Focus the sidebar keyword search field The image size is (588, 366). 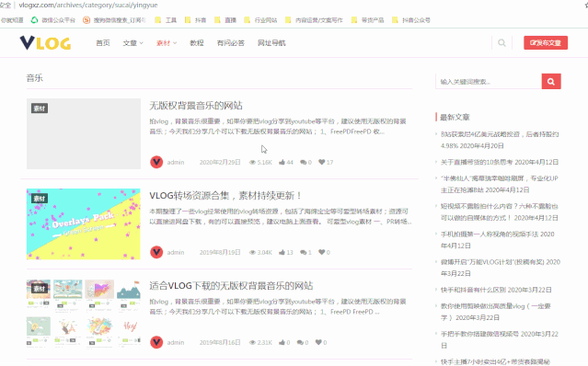[x=489, y=81]
